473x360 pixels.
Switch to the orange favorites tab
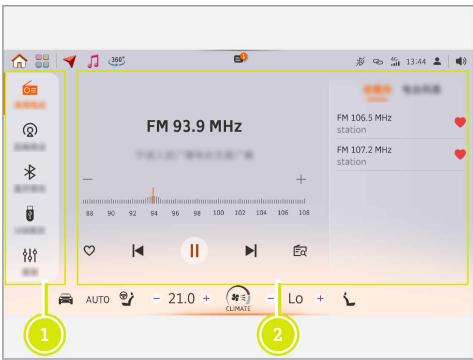(377, 91)
